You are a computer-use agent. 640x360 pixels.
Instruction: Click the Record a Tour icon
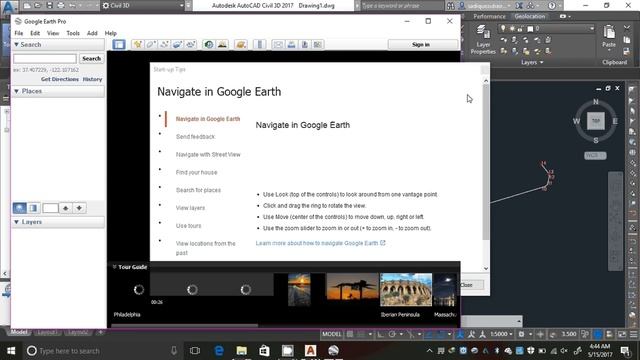pos(191,44)
